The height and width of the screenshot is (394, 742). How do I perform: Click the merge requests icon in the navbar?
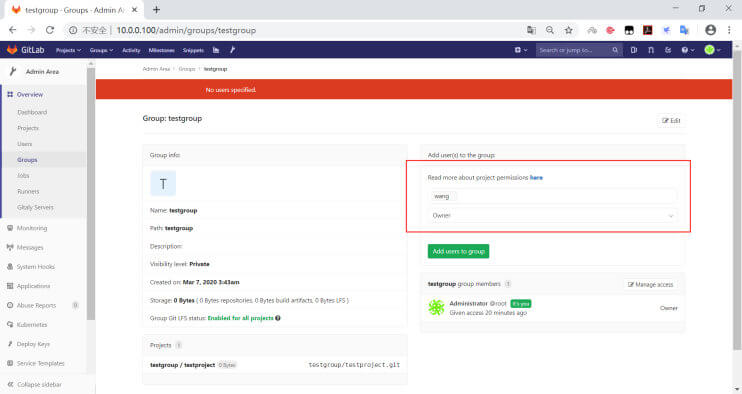[x=651, y=50]
